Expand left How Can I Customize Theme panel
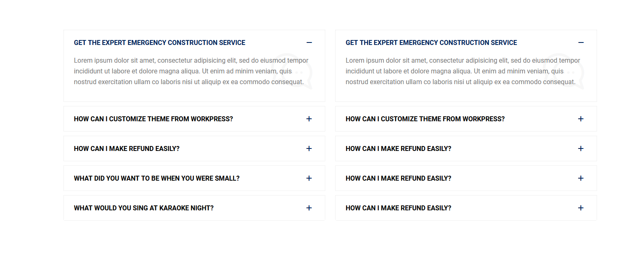The width and height of the screenshot is (644, 259). pos(153,119)
